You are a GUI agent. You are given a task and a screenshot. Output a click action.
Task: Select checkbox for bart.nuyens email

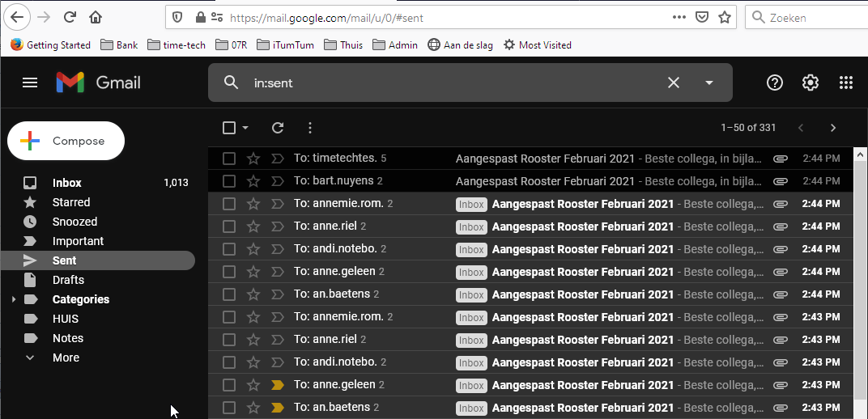tap(229, 180)
